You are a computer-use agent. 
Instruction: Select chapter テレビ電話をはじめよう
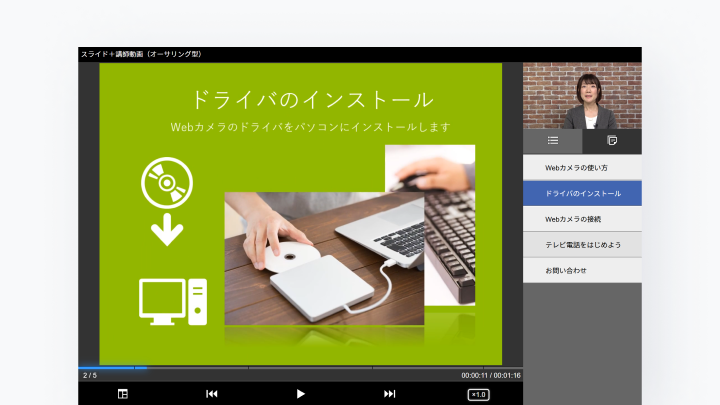(582, 245)
